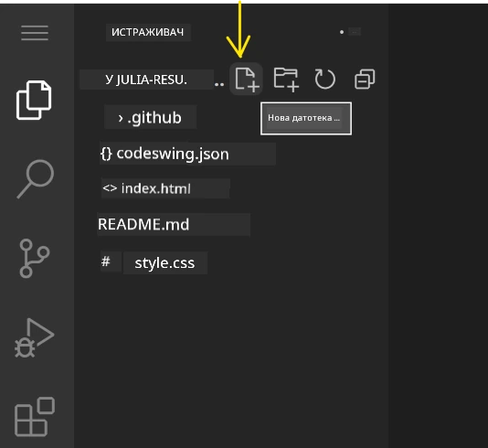Refresh the explorer file list
The height and width of the screenshot is (448, 488).
(x=325, y=79)
